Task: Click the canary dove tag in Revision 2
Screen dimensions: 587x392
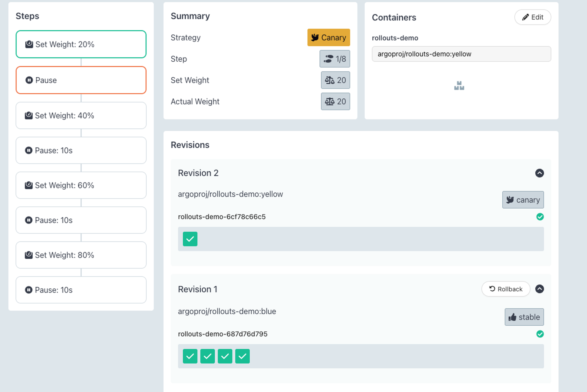Action: [x=523, y=200]
